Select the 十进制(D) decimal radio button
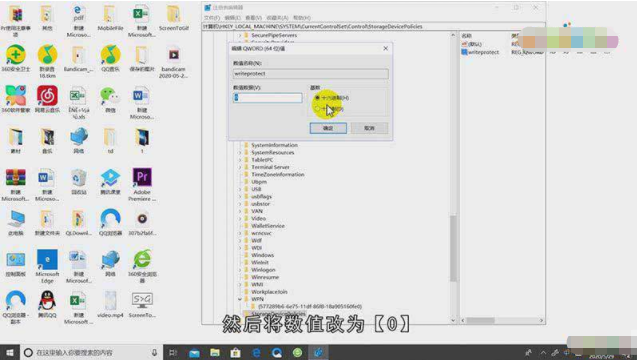The height and width of the screenshot is (360, 637). tap(317, 108)
